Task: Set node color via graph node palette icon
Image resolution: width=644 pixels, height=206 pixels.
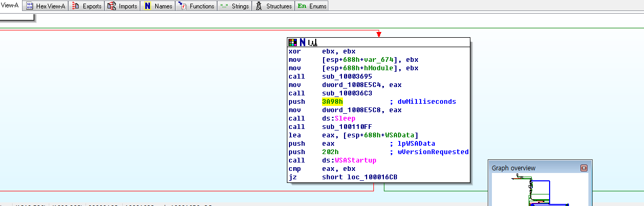Action: pos(293,42)
